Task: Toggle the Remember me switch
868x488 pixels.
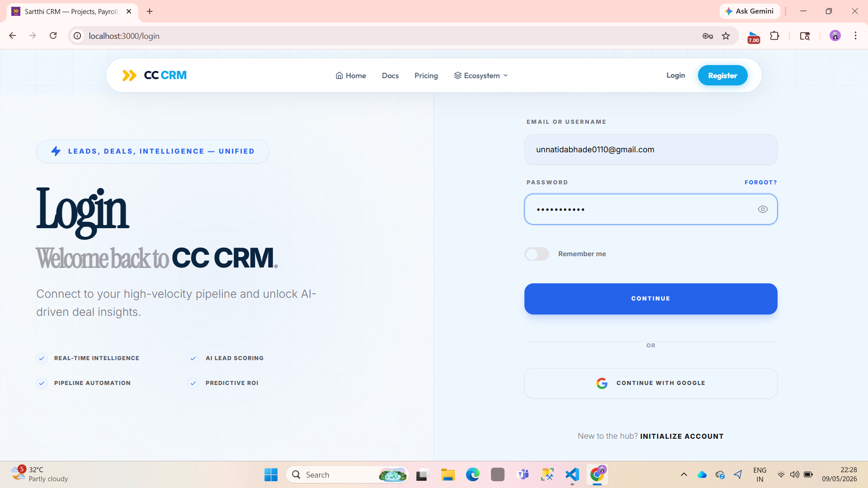Action: coord(537,254)
